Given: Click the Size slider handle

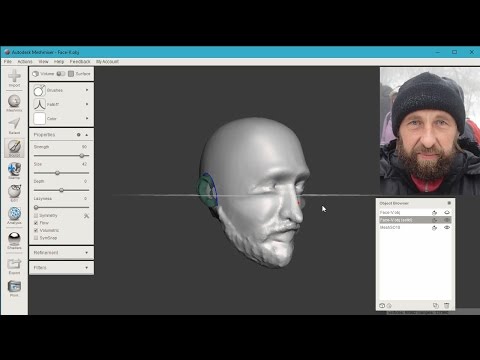Looking at the screenshot, I should (57, 173).
